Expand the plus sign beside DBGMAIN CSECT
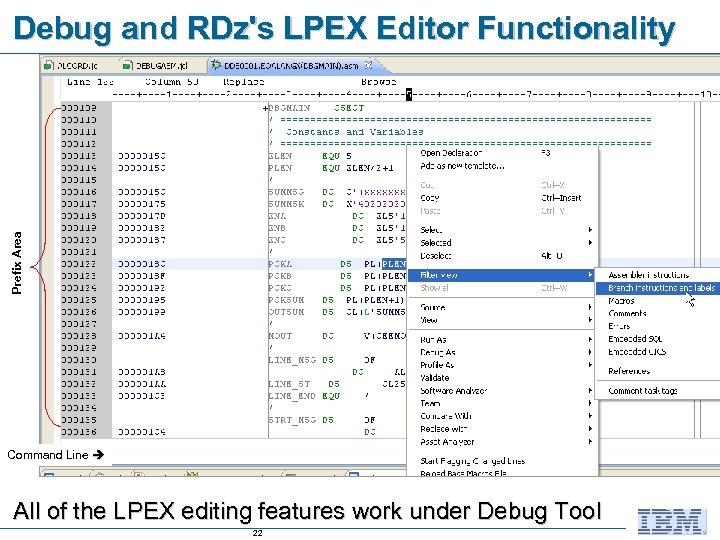720x540 pixels. (x=265, y=108)
